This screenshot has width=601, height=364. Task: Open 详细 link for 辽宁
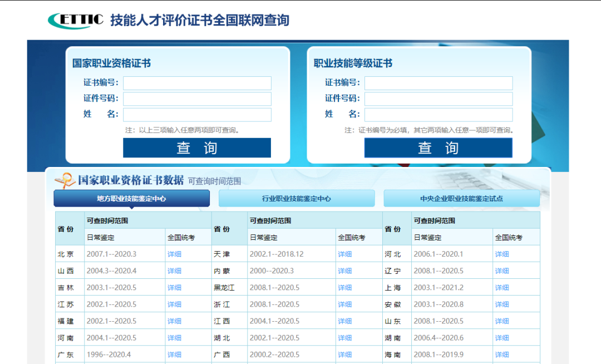click(x=502, y=271)
